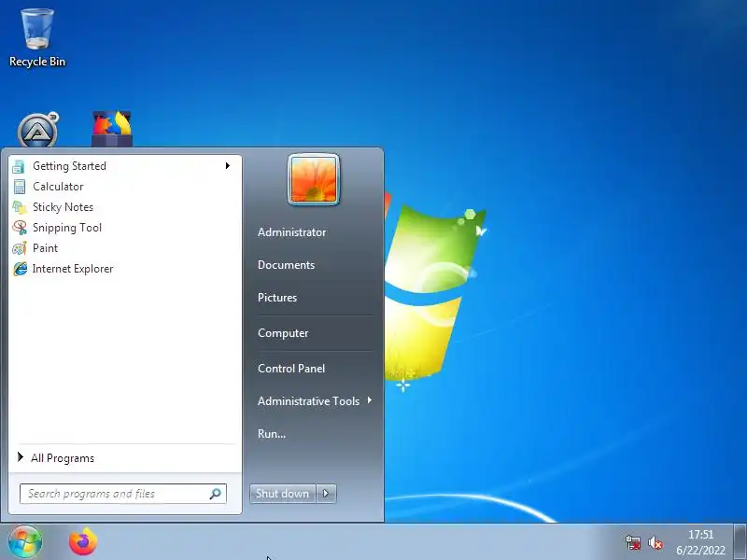
Task: Click the Internet Explorer icon
Action: [20, 269]
